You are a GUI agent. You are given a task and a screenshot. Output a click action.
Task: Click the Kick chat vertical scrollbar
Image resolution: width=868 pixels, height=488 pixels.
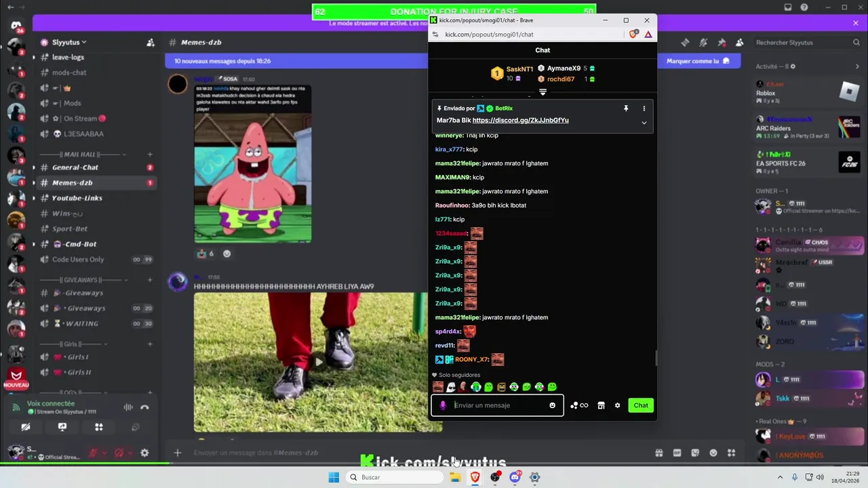pyautogui.click(x=655, y=359)
